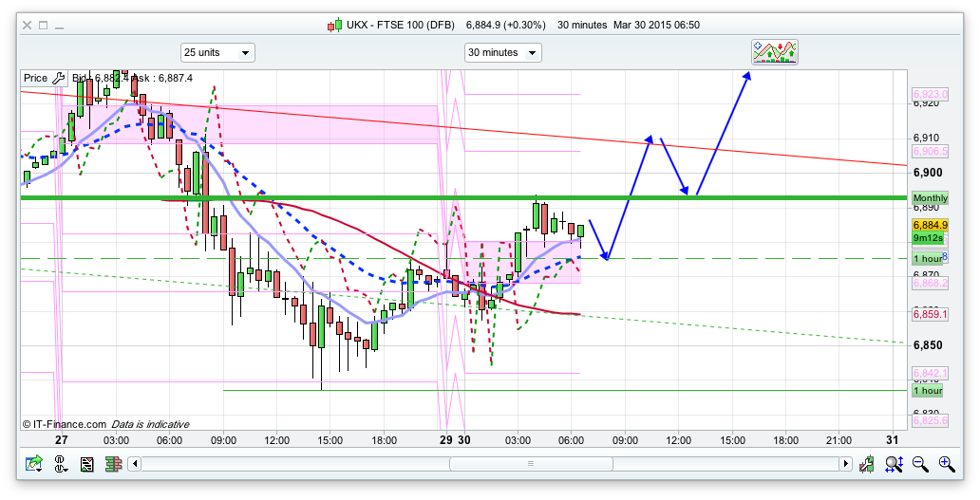The image size is (980, 500).
Task: Open chart properties wrench with candlestick icon
Action: point(867,464)
